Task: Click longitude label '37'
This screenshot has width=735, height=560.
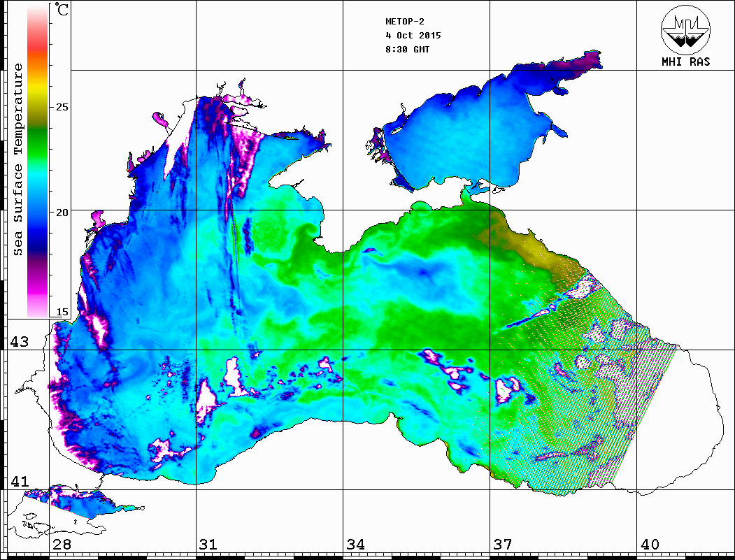Action: [503, 544]
